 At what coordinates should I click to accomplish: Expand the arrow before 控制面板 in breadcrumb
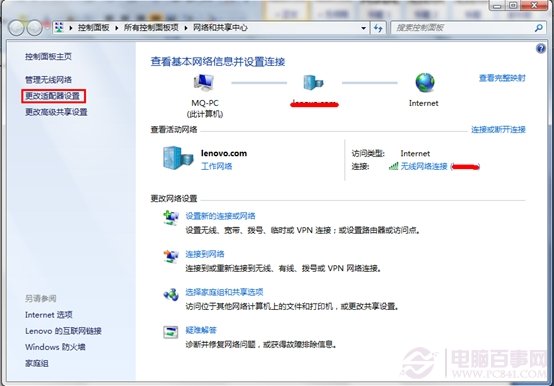coord(71,28)
